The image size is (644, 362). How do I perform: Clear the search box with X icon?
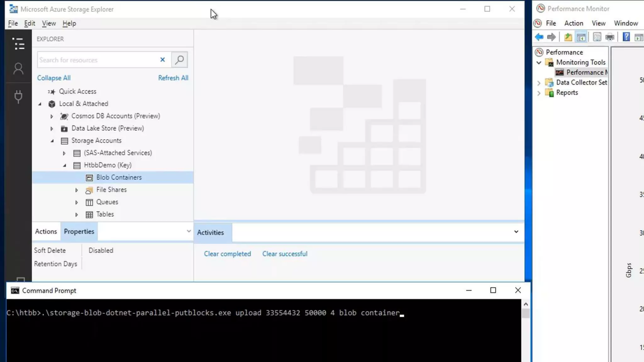point(163,60)
